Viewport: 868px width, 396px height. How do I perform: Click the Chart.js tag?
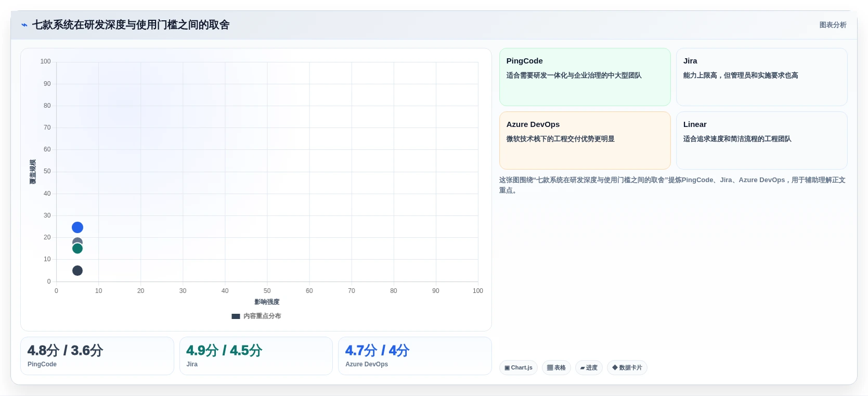click(x=519, y=368)
